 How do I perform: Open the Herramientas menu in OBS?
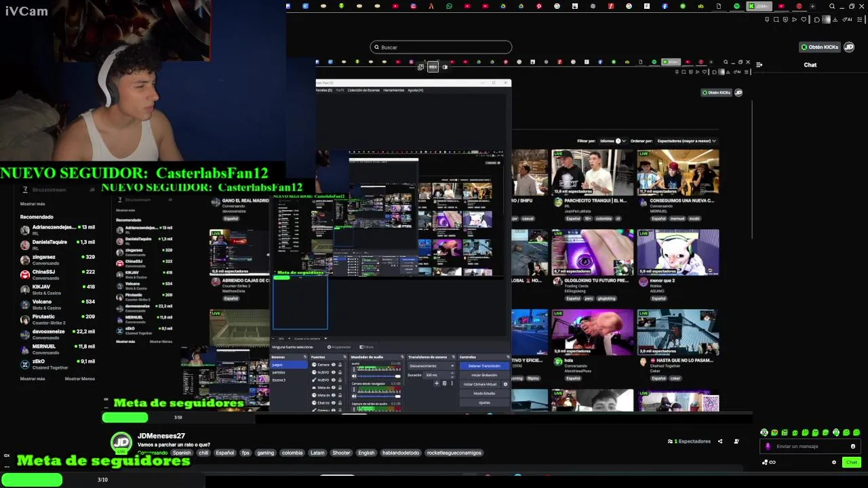[393, 90]
